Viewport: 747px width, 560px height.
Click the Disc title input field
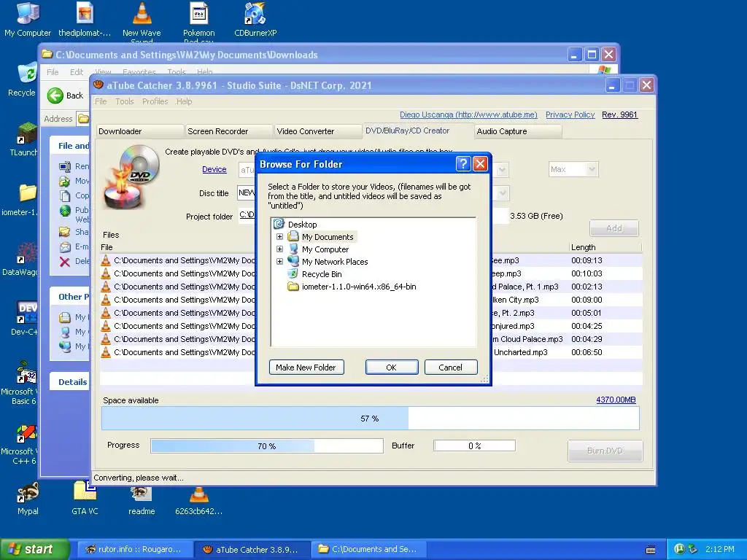246,192
